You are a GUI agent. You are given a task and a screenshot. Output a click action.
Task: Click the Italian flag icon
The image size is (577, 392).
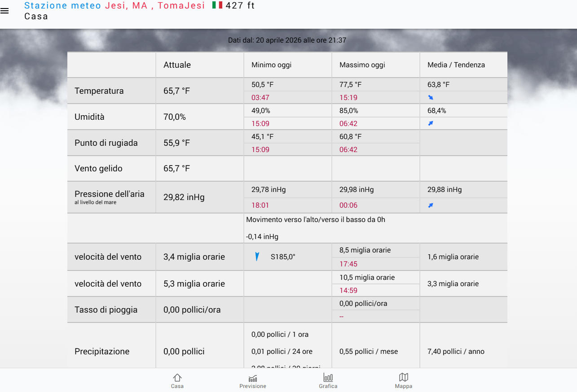click(x=217, y=5)
